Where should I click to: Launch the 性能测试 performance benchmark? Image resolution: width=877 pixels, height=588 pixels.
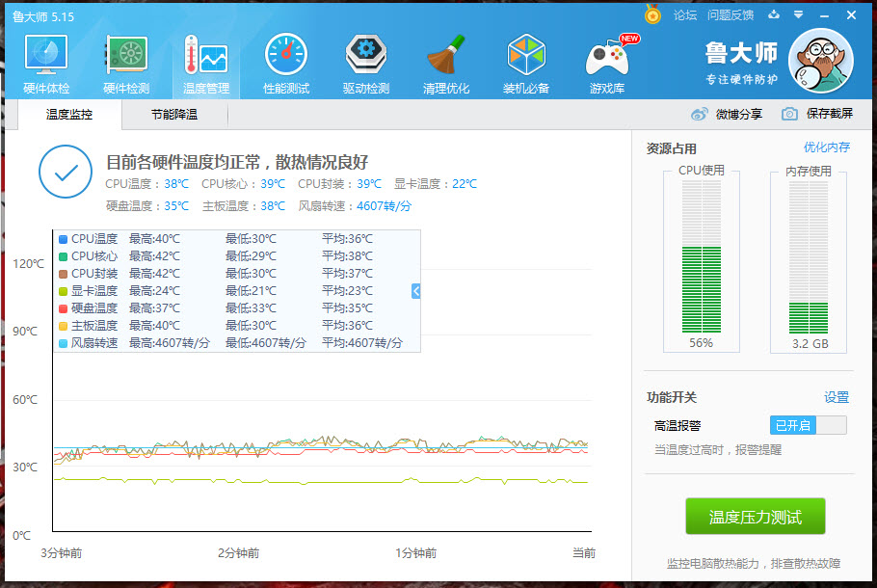tap(285, 63)
